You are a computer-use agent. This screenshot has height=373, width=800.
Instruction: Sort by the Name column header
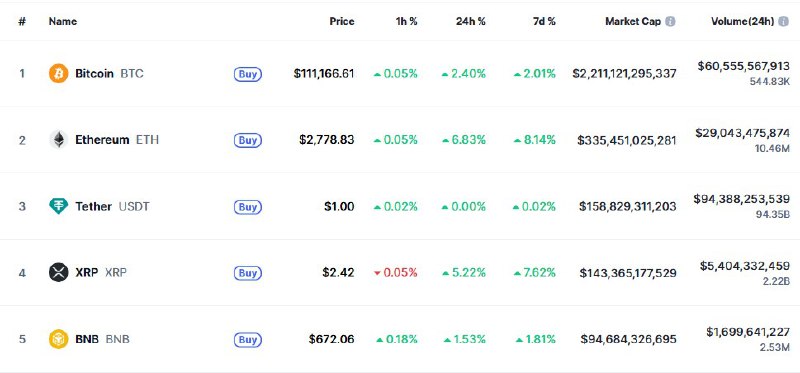[x=63, y=21]
